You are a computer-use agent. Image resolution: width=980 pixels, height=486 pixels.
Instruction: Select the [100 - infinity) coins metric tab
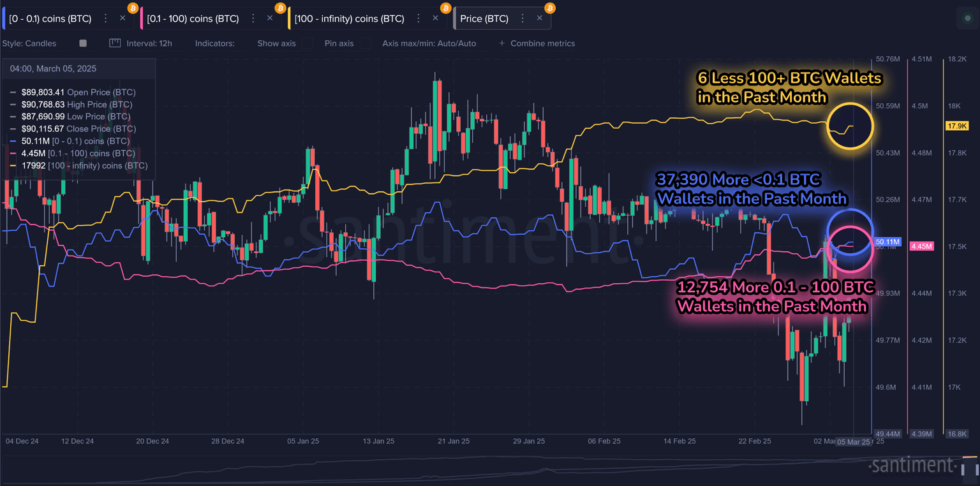(349, 18)
